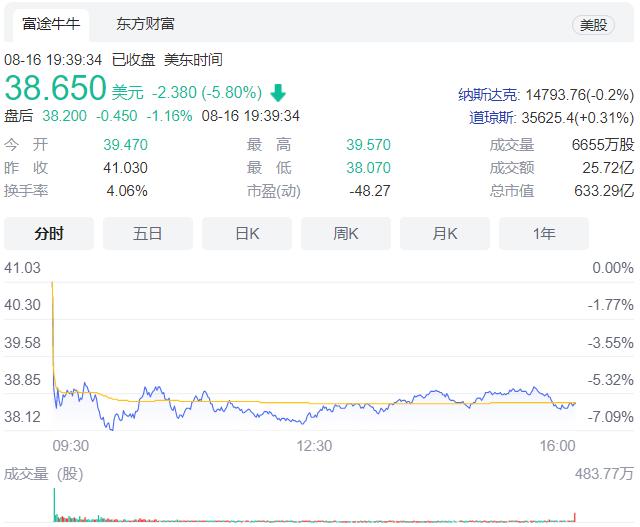This screenshot has height=527, width=640.
Task: Select the 分时 chart view
Action: (49, 233)
